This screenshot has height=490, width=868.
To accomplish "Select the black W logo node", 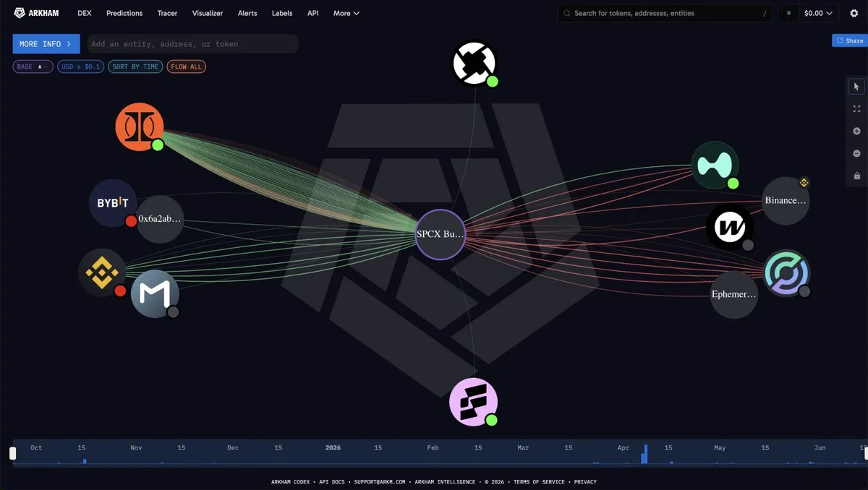I will [x=730, y=228].
